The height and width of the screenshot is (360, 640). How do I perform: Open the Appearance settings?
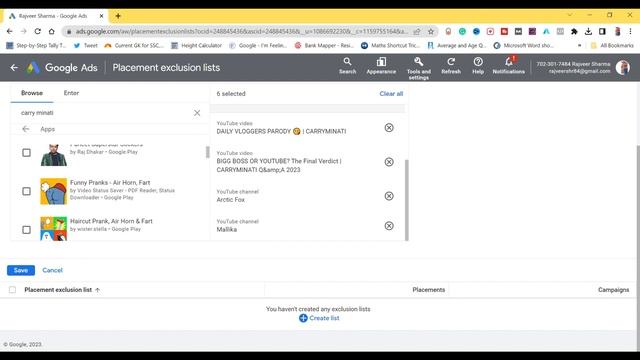coord(381,66)
